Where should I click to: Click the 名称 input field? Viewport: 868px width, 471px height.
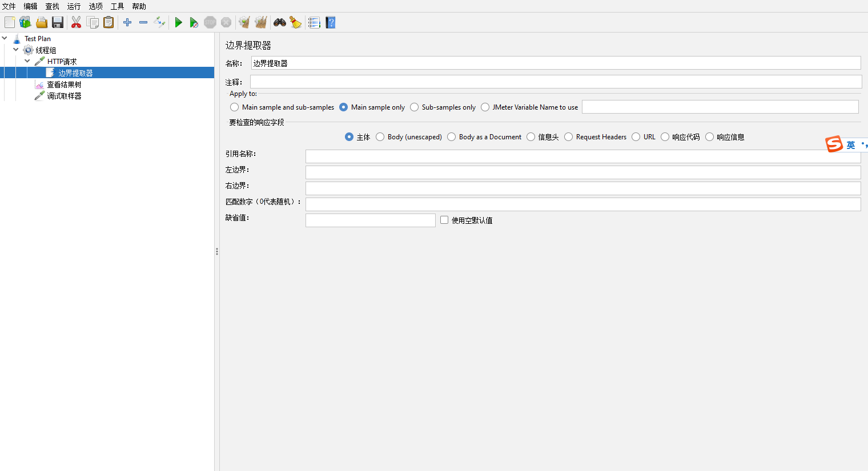point(556,63)
